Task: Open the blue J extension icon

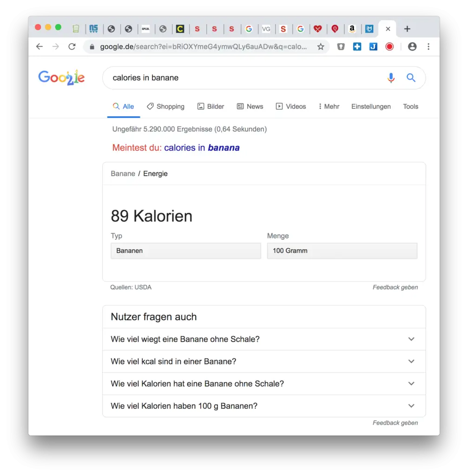Action: 373,46
